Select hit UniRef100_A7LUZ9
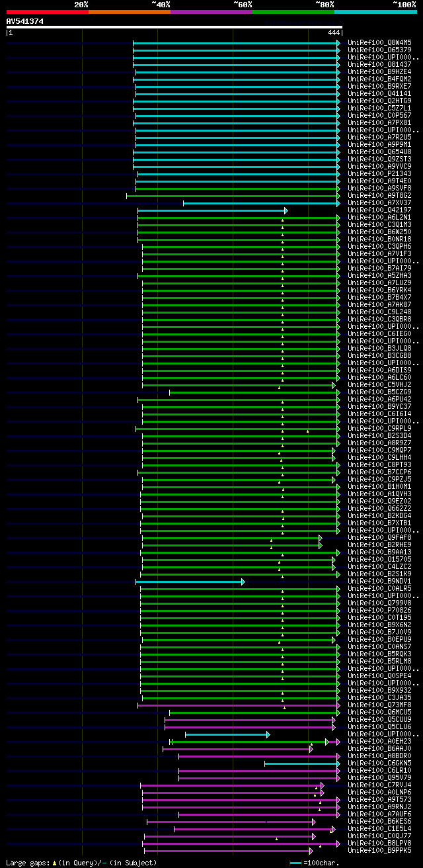This screenshot has width=423, height=868. pyautogui.click(x=380, y=282)
